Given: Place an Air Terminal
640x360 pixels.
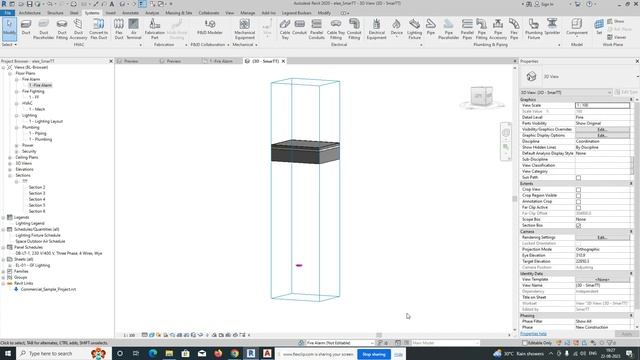Looking at the screenshot, I should click(133, 29).
